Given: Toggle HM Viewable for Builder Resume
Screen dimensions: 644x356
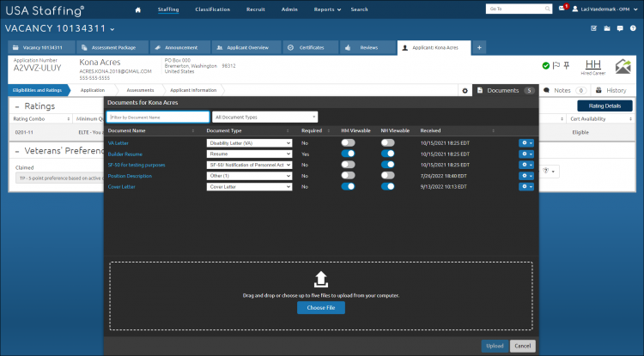Looking at the screenshot, I should pos(348,154).
